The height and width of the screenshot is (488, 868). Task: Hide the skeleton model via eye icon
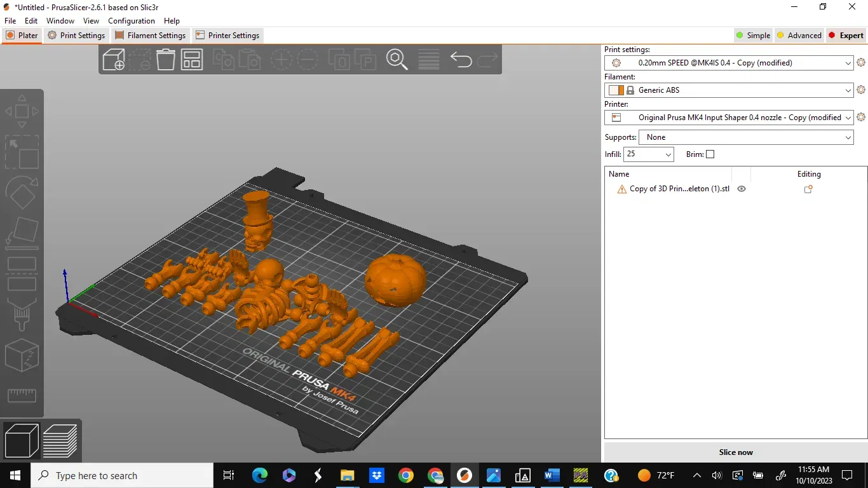pos(741,189)
